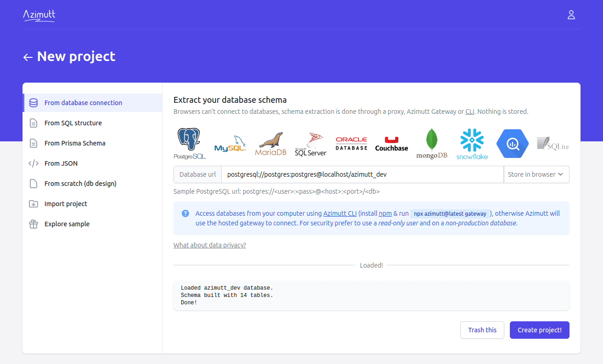Select the SQLite logo
This screenshot has height=364, width=603.
point(552,143)
